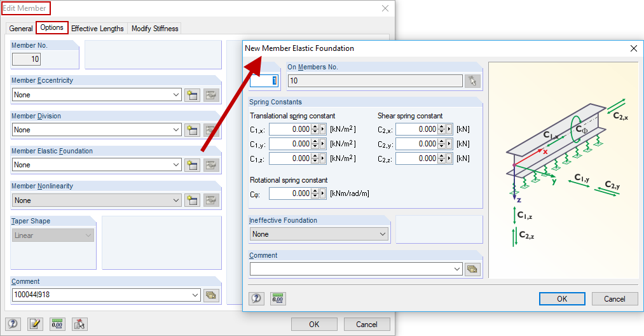Click the edit notes icon in Edit Member
Screen dimensions: 644x336
35,324
